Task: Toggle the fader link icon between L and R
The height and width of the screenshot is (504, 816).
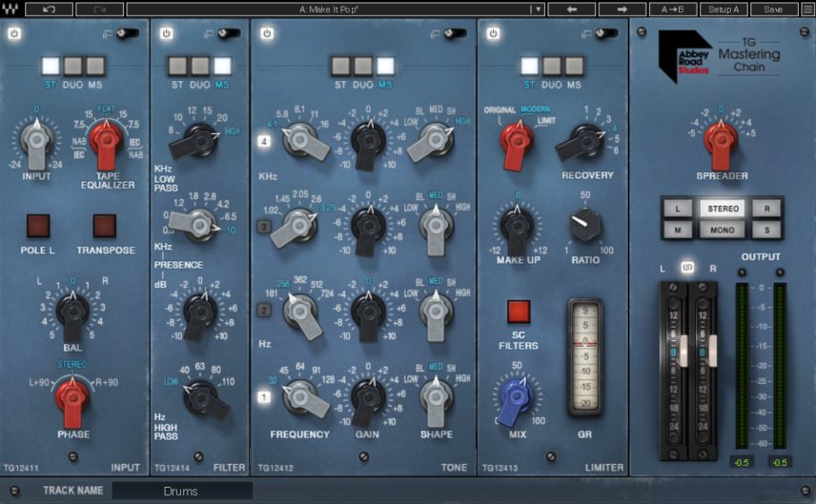Action: click(x=687, y=268)
